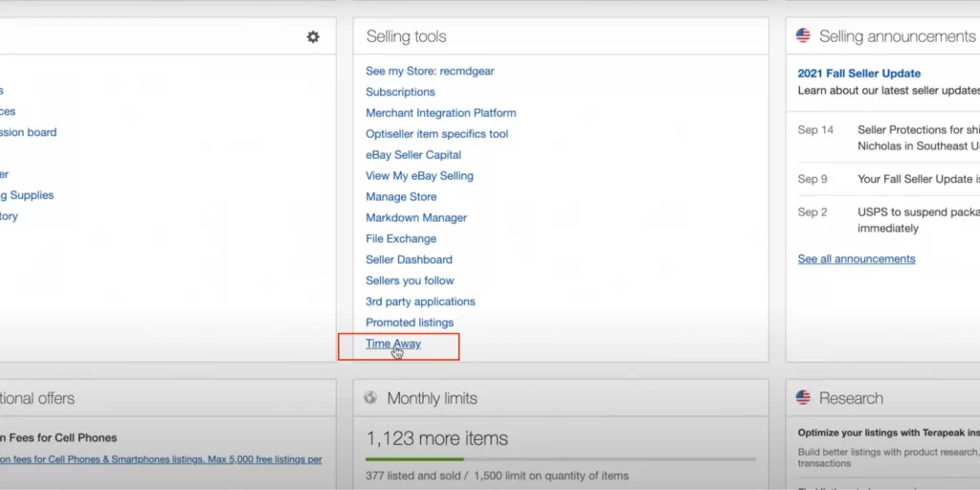Viewport: 980px width, 490px height.
Task: Click See all announcements link
Action: (857, 258)
